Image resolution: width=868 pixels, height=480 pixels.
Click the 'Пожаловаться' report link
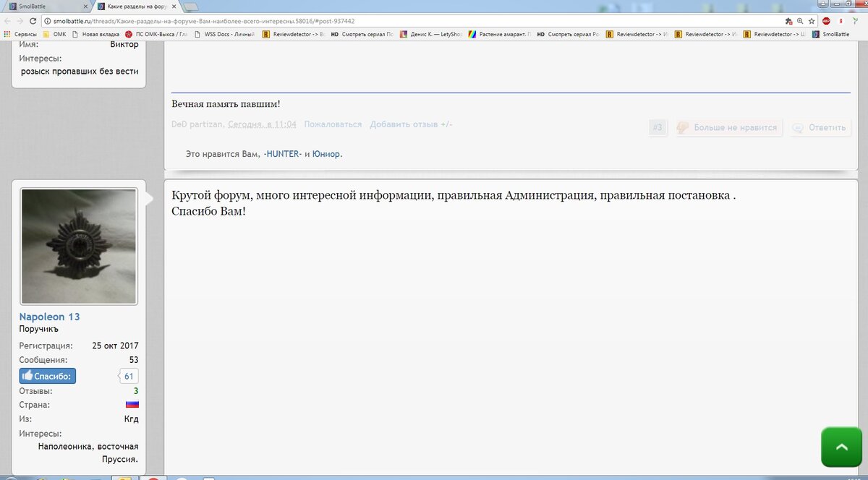(x=333, y=124)
